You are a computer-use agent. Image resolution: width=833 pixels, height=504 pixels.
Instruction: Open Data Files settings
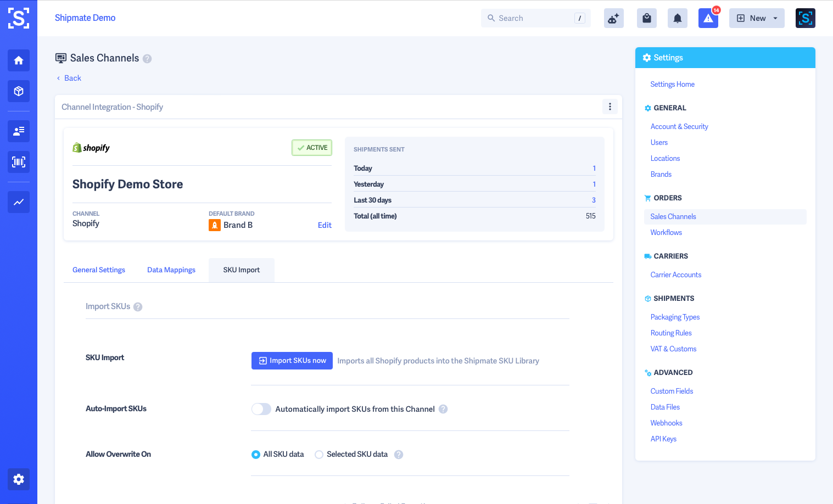click(665, 407)
